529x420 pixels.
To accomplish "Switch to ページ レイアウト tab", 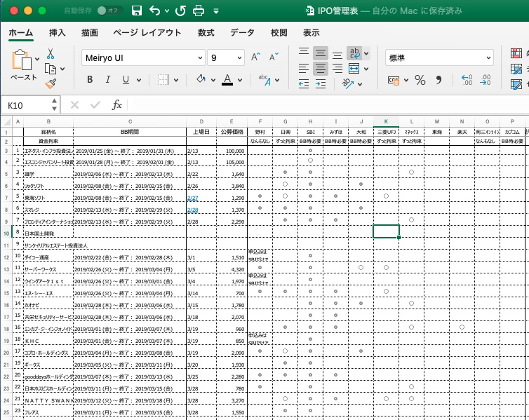I will point(147,33).
